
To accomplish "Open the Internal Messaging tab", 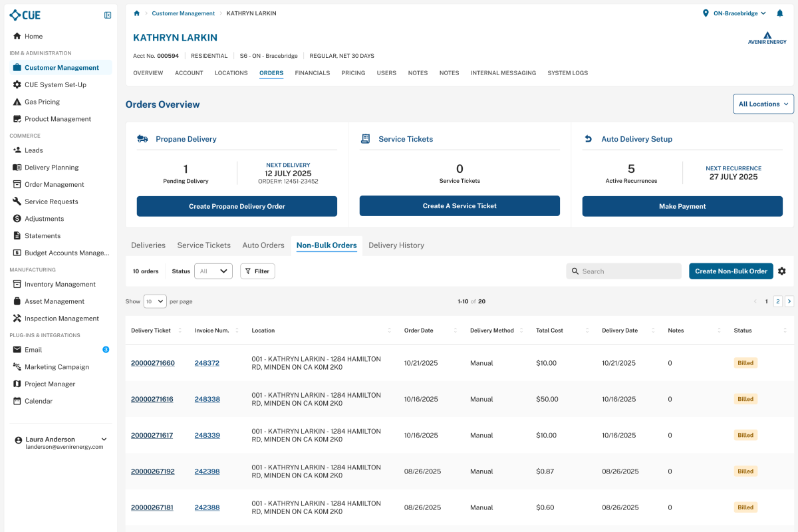I will pyautogui.click(x=503, y=73).
